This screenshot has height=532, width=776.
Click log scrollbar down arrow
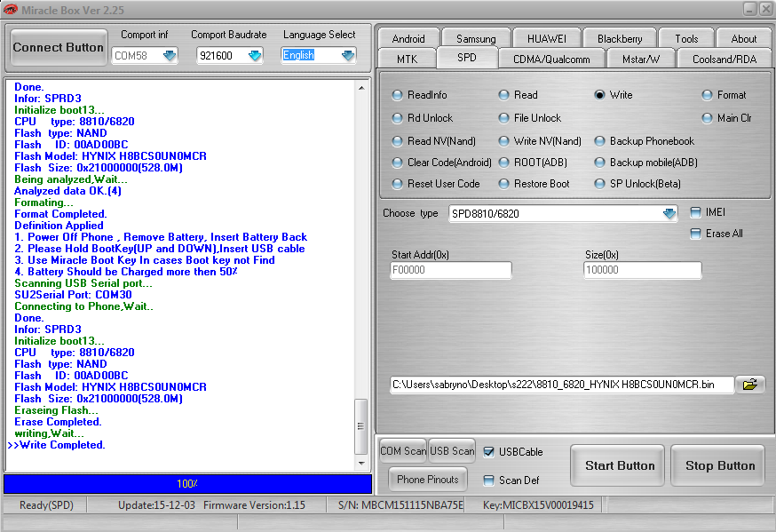pyautogui.click(x=361, y=464)
